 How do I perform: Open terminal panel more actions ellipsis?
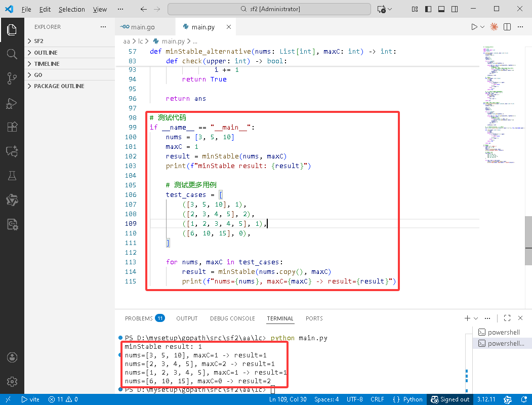tap(487, 318)
